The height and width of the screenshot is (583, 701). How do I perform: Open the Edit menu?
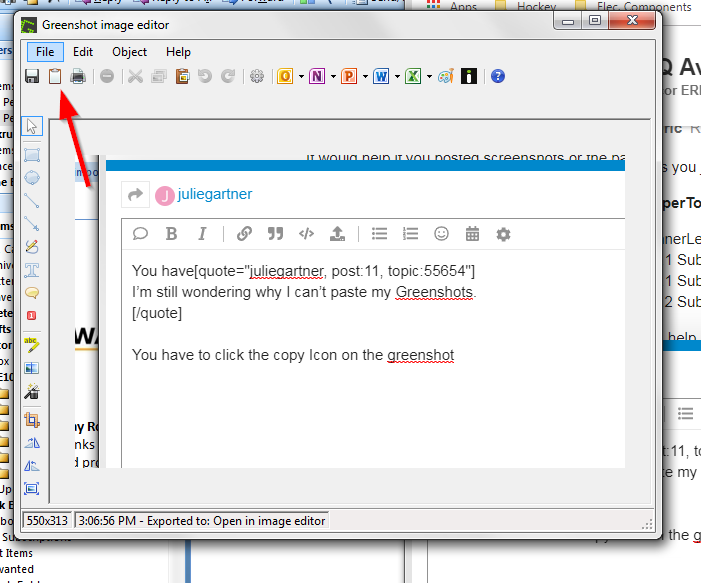pos(83,52)
